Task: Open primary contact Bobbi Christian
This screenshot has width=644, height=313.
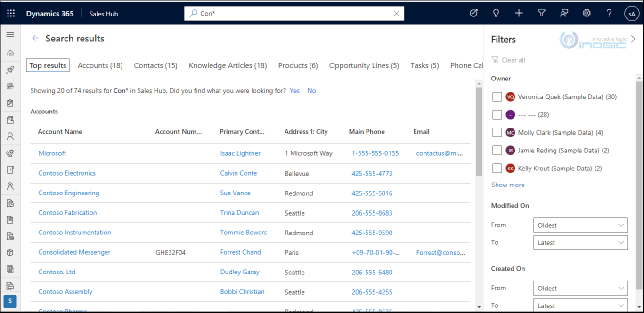Action: point(242,292)
